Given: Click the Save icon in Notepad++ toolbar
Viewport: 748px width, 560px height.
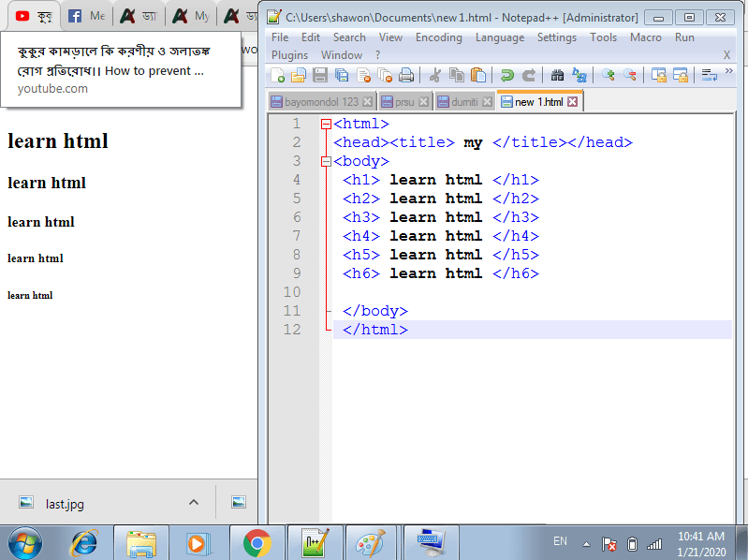Looking at the screenshot, I should [320, 76].
